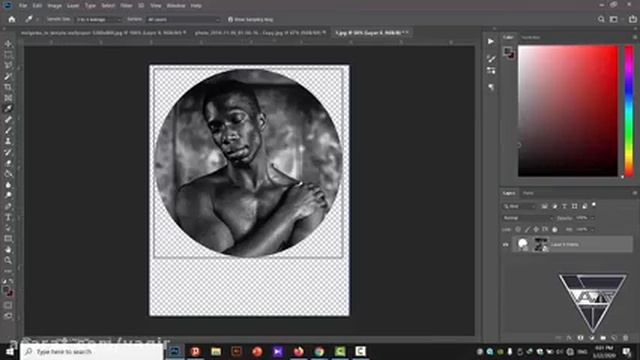640x360 pixels.
Task: Open Firefox from the taskbar
Action: (x=298, y=351)
